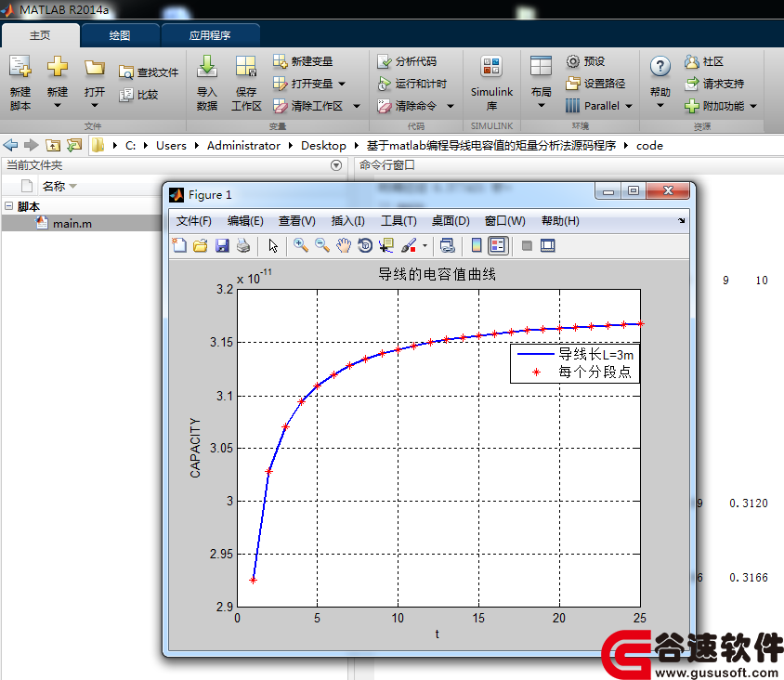Select the Zoom Out tool in Figure 1
This screenshot has width=784, height=680.
[322, 245]
